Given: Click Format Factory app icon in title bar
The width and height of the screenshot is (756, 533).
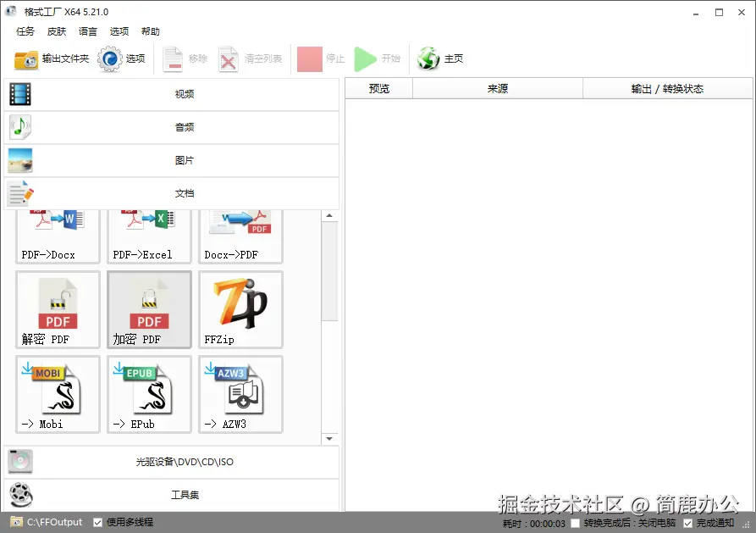Looking at the screenshot, I should click(x=11, y=11).
